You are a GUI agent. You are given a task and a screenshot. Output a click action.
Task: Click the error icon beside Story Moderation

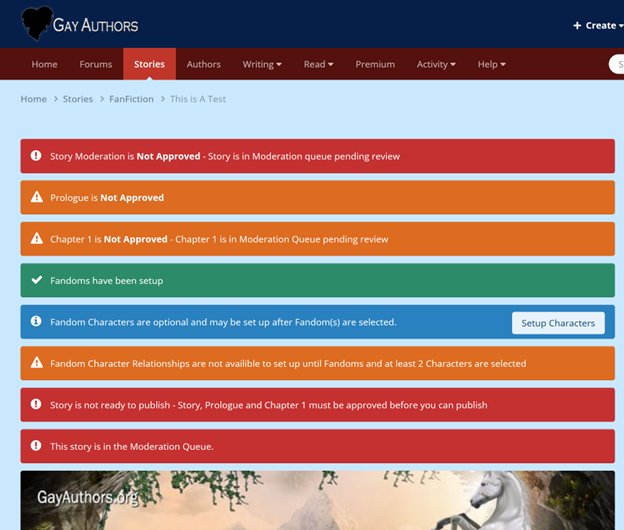36,156
